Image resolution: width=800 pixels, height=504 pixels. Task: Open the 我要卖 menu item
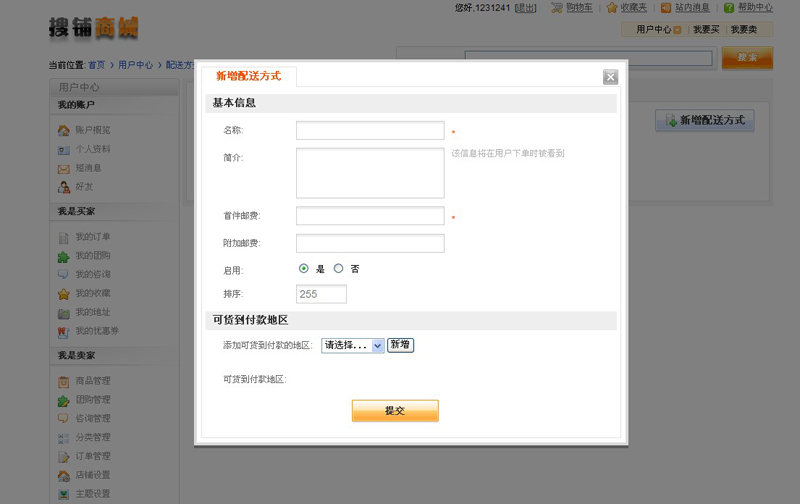tap(744, 30)
